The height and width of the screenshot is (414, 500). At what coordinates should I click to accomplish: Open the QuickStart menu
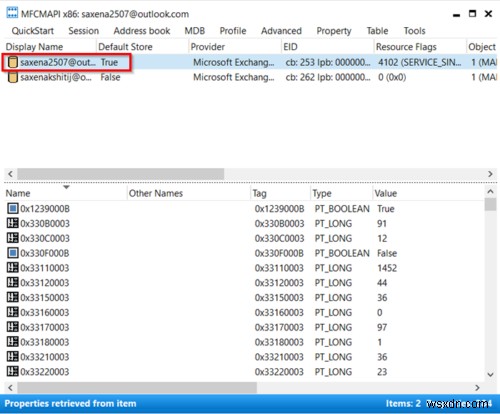33,31
